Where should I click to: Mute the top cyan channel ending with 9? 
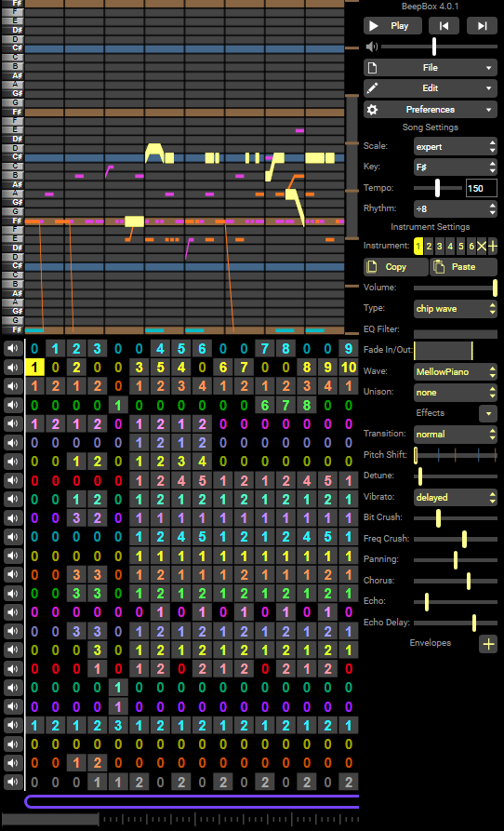(x=13, y=349)
